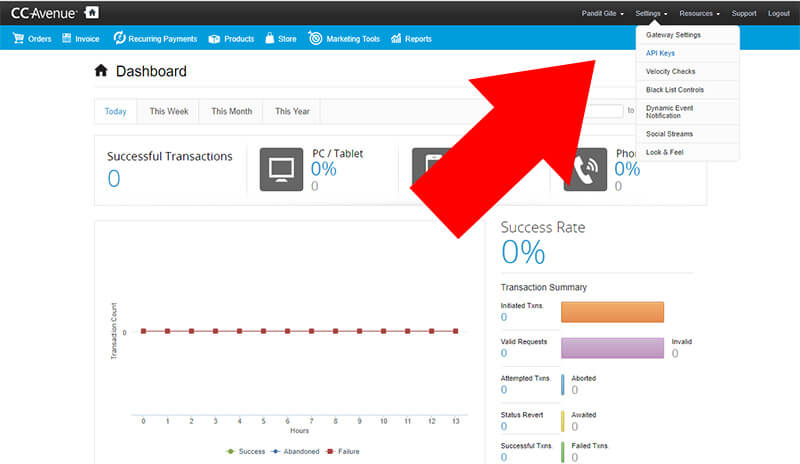The height and width of the screenshot is (464, 800).
Task: Click the home icon beside CCAvenue logo
Action: (x=92, y=13)
